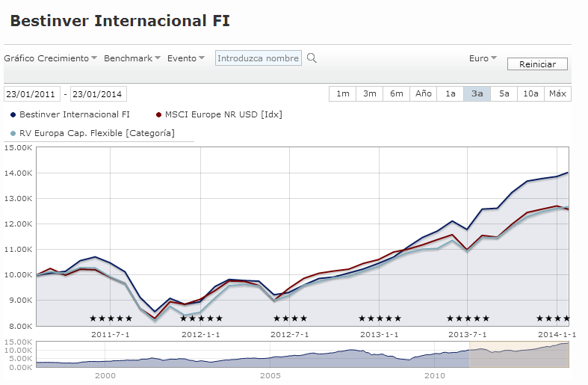Select the 1m time range
Viewport: 588px width, 385px height.
click(x=342, y=93)
